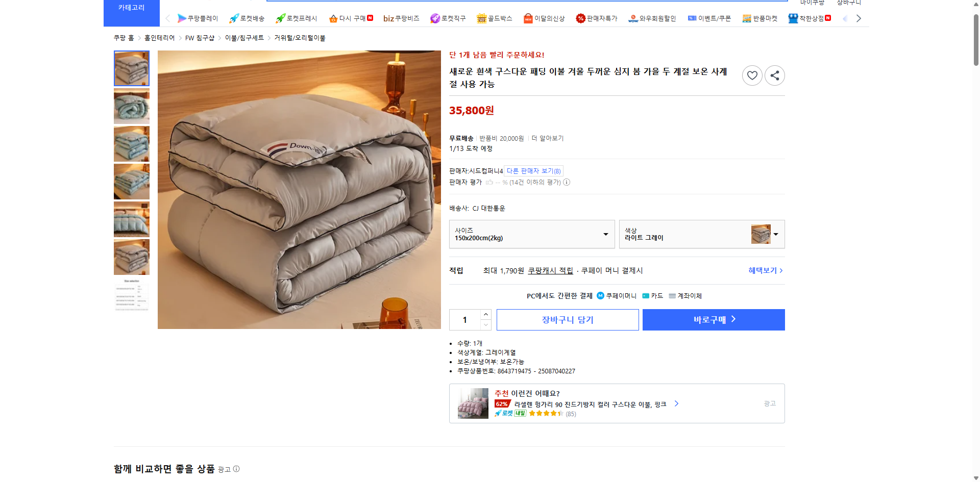This screenshot has height=482, width=980.
Task: Increase quantity with the up stepper arrow
Action: click(x=485, y=314)
